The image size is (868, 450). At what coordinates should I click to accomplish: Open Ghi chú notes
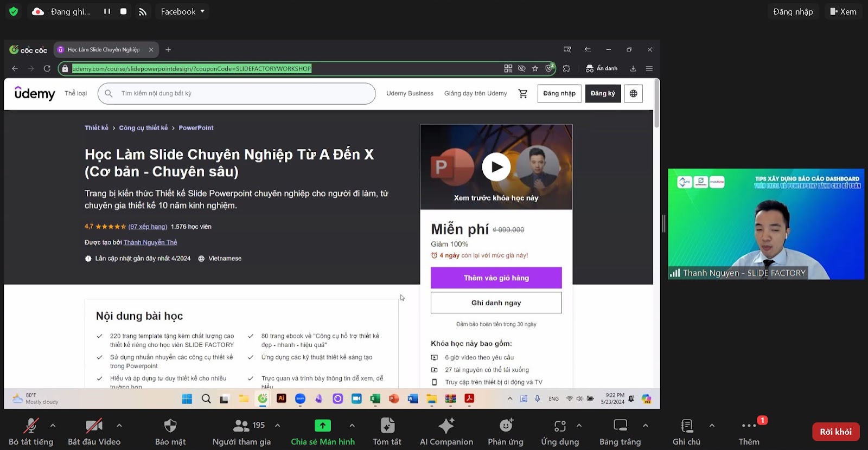(x=687, y=432)
